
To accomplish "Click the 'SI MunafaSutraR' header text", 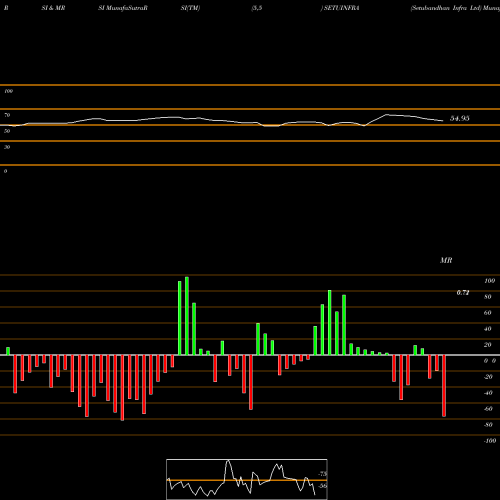I will coord(123,8).
